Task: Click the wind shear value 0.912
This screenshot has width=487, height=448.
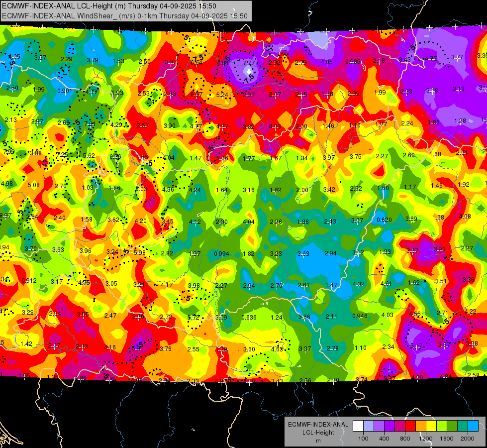Action: (29, 280)
